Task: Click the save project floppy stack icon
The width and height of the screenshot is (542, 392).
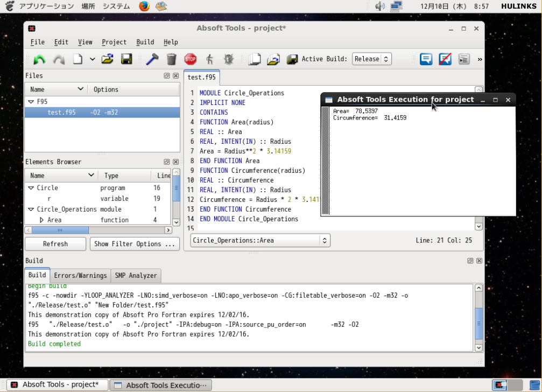Action: coord(292,59)
